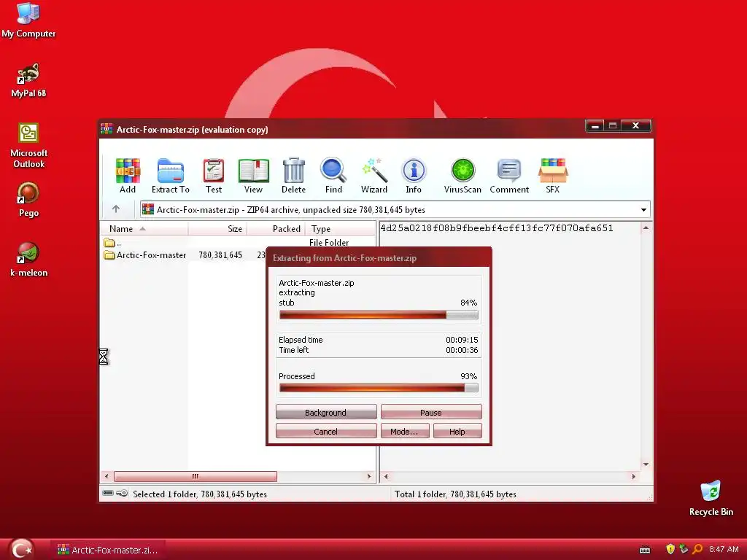Viewport: 747px width, 560px height.
Task: Click the Start button with crescent
Action: tap(22, 549)
